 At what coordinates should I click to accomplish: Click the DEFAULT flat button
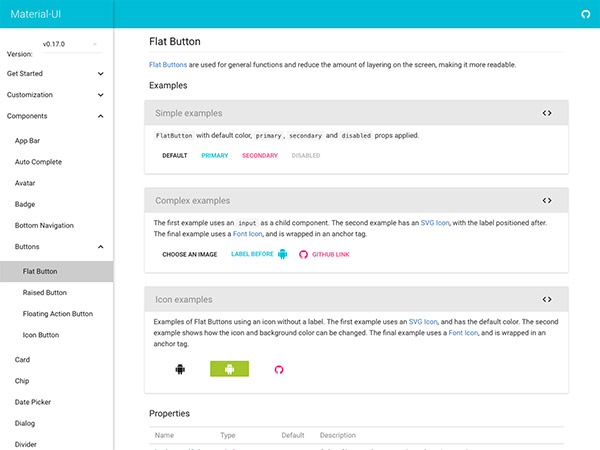click(174, 155)
